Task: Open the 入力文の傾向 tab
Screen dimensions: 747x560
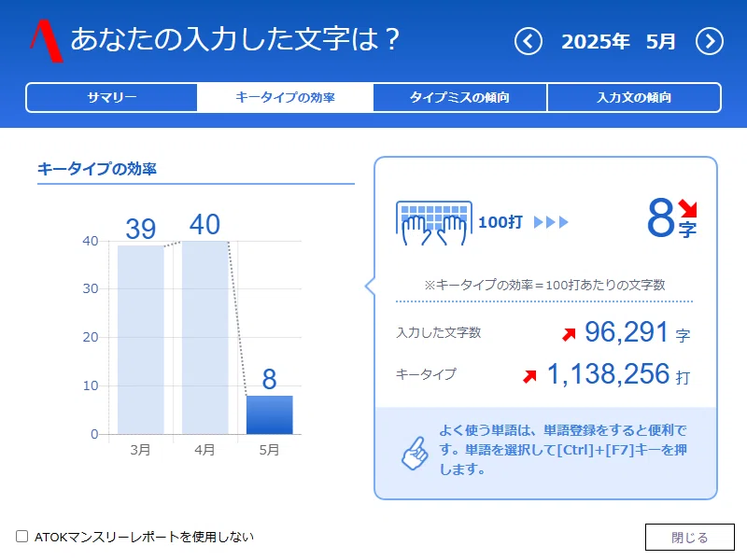Action: (634, 98)
